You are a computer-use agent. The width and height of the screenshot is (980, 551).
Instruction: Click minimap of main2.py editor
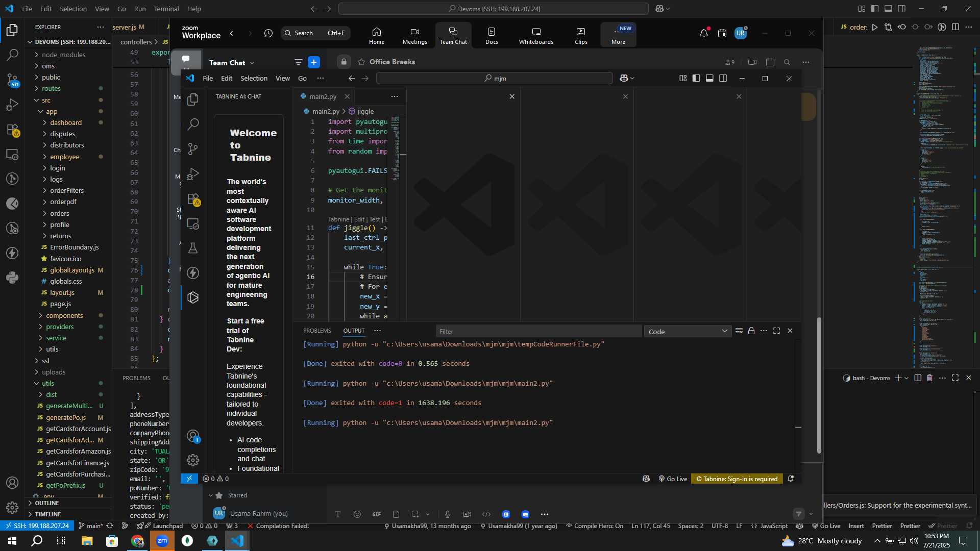tap(396, 148)
